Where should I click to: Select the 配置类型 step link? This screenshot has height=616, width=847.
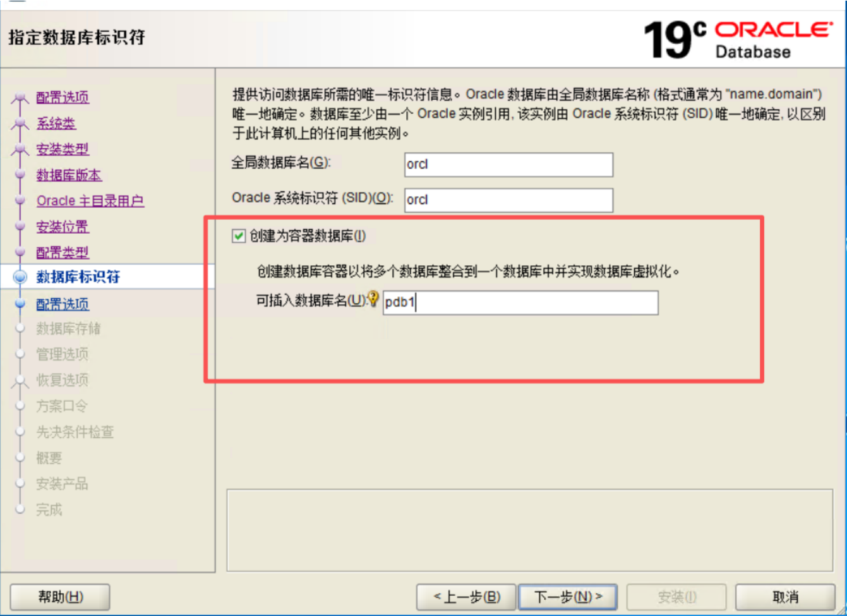pos(63,253)
